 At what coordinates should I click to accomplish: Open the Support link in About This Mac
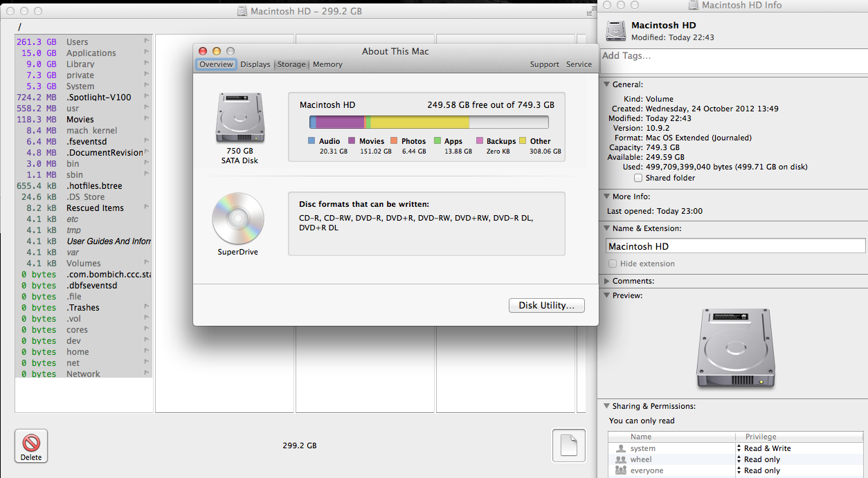(x=545, y=64)
